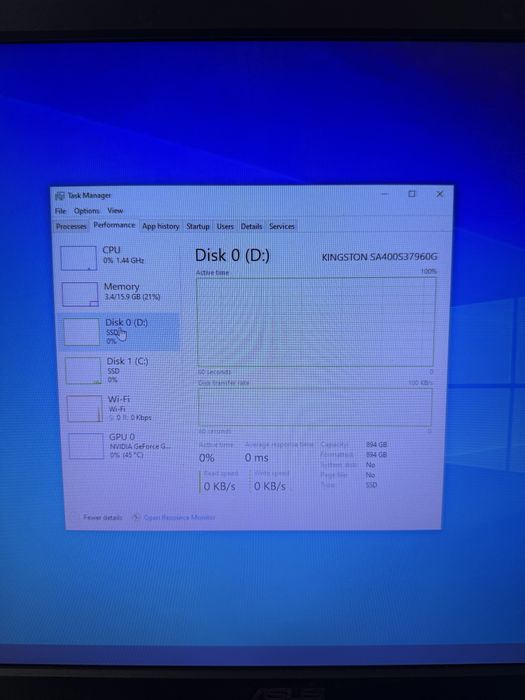Click the 0 ms average response time value
Image resolution: width=525 pixels, height=700 pixels.
257,458
